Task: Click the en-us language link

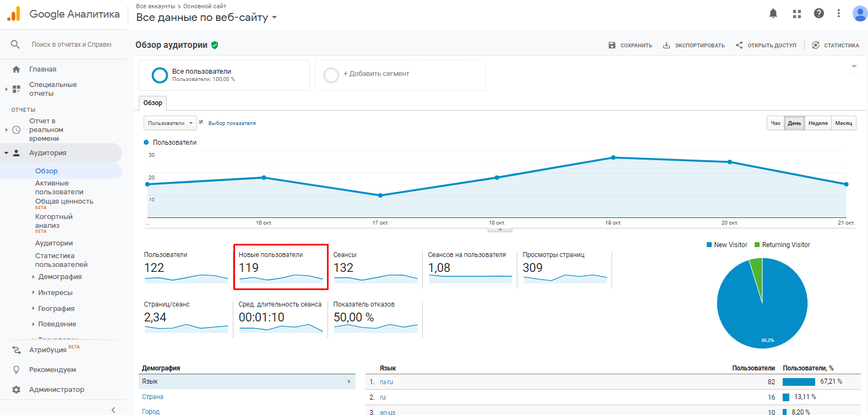Action: coord(387,412)
